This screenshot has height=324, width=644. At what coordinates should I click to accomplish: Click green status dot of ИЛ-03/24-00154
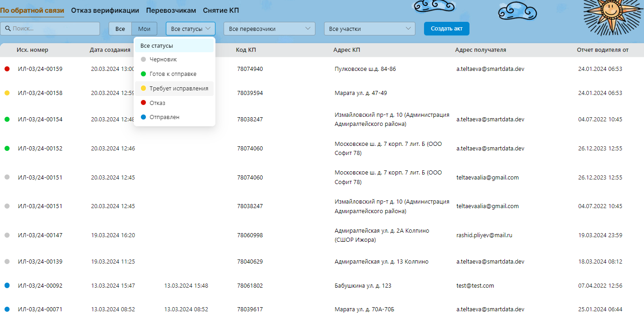tap(7, 120)
